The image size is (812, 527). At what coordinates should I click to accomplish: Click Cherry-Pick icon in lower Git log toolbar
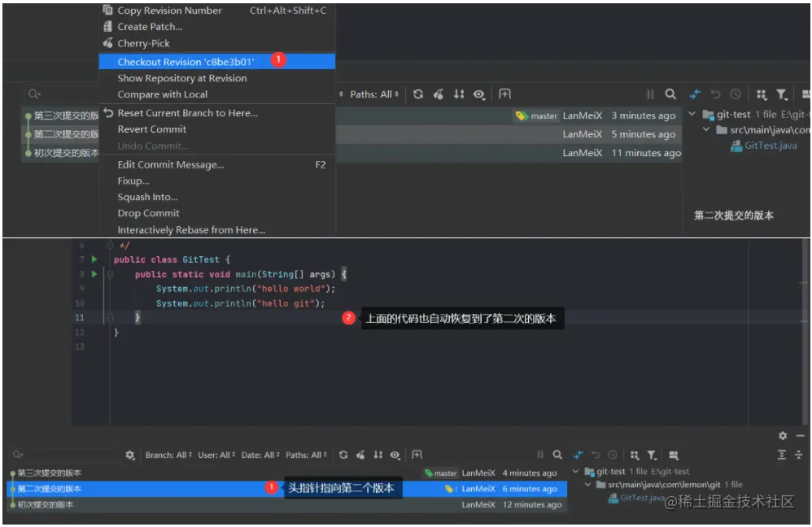pos(360,455)
